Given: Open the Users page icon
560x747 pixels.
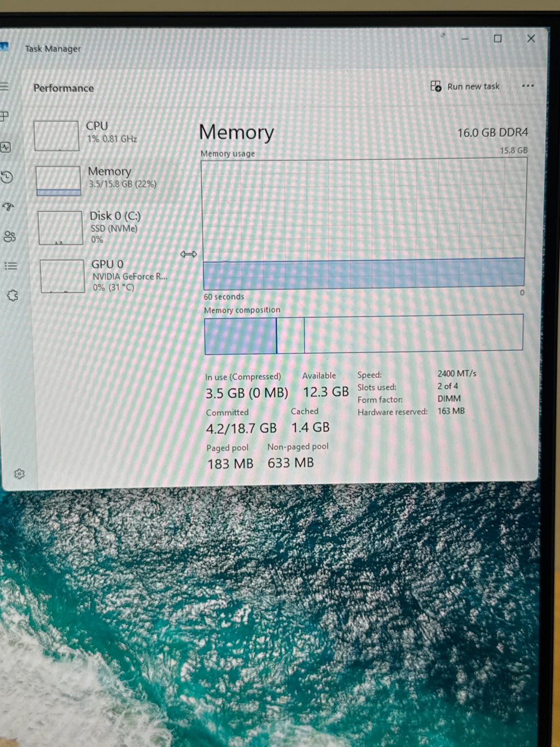Looking at the screenshot, I should click(10, 236).
